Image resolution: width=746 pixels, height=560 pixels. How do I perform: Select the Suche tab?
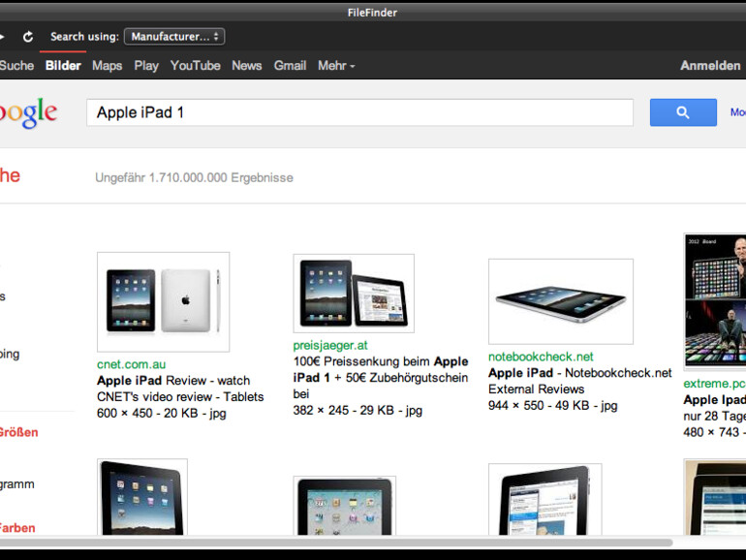click(16, 66)
